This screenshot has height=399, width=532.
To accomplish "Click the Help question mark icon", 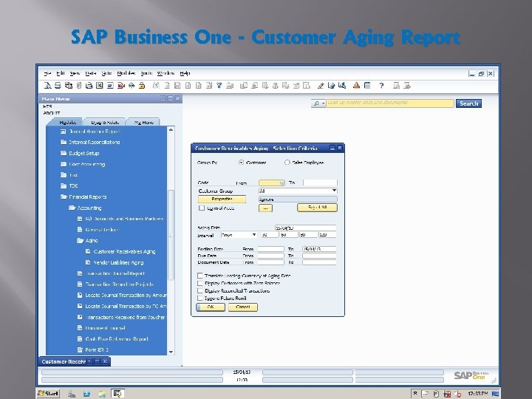I will click(381, 86).
